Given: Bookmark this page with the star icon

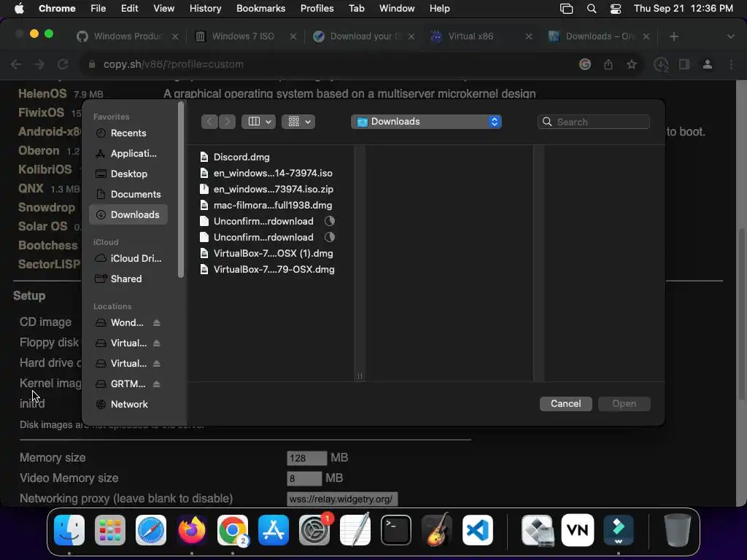Looking at the screenshot, I should (x=632, y=64).
